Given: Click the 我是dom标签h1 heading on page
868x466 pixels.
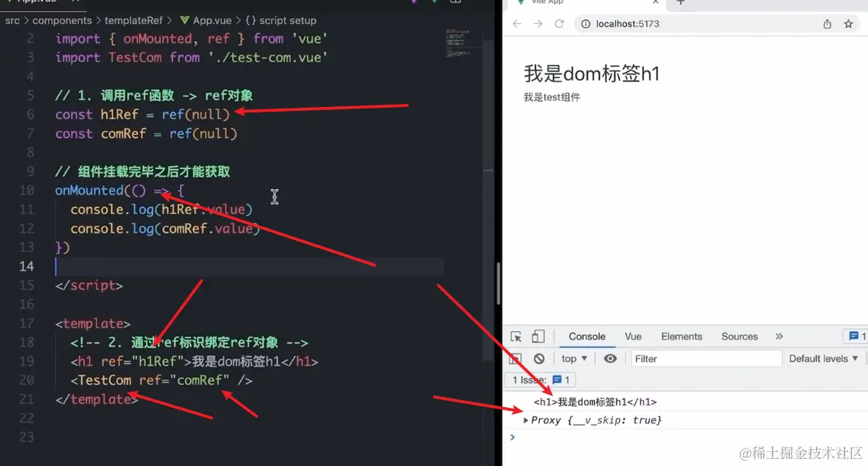Looking at the screenshot, I should (x=592, y=74).
